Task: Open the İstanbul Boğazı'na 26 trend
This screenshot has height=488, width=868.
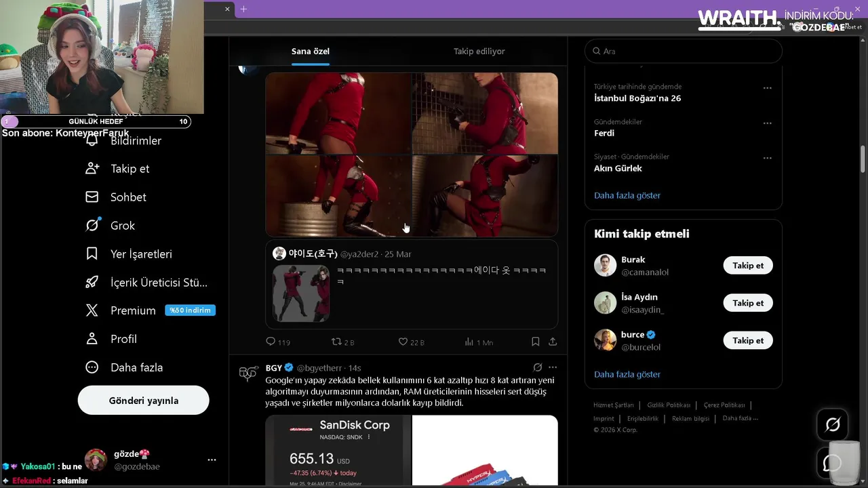Action: click(637, 98)
